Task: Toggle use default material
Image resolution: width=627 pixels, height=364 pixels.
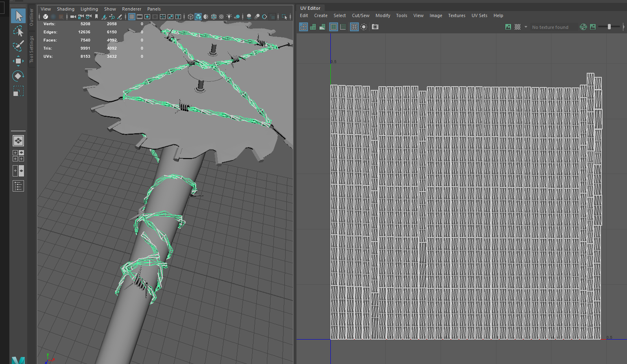Action: pyautogui.click(x=206, y=17)
